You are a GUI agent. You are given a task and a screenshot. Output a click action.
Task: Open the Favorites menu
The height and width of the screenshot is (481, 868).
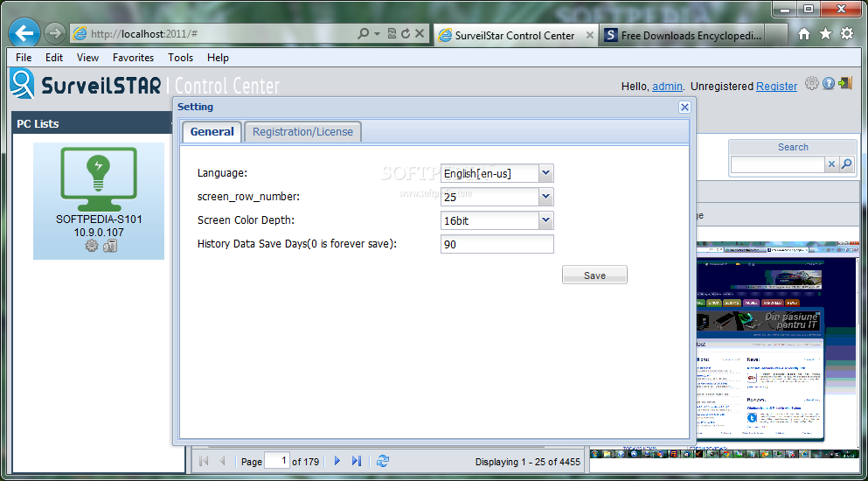click(134, 58)
